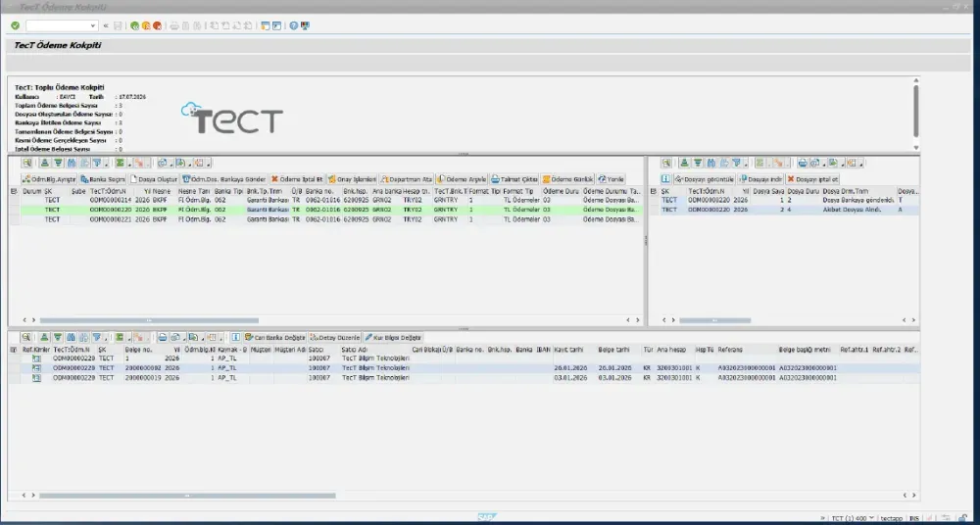Click horizontal scrollbar of documents table
The image size is (980, 525).
tap(187, 496)
